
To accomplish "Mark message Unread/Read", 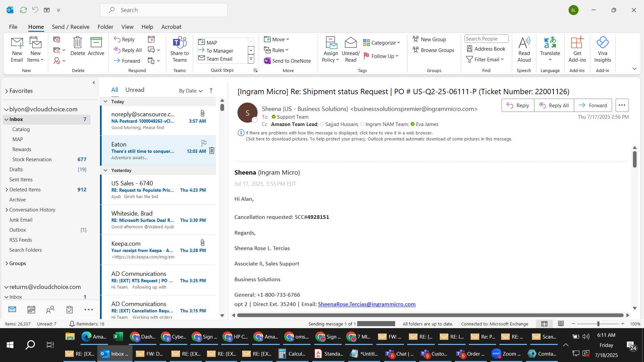I will 351,50.
